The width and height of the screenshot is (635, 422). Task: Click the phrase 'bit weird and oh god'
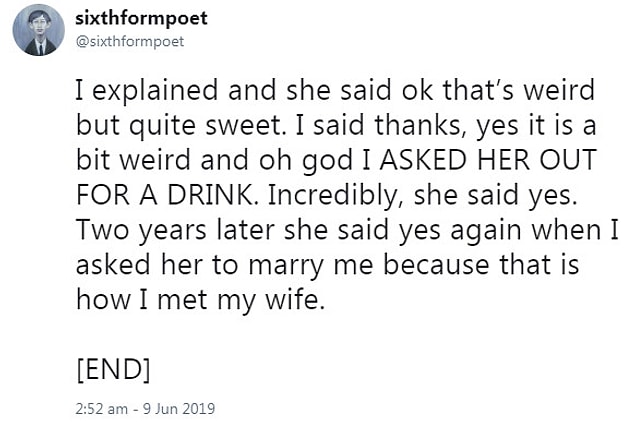(x=215, y=160)
